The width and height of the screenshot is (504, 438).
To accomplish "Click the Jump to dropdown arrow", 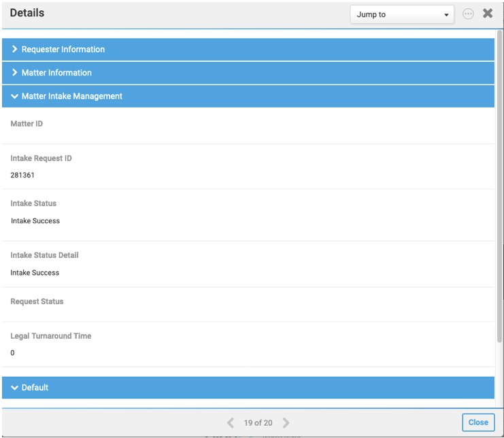I will [x=446, y=15].
